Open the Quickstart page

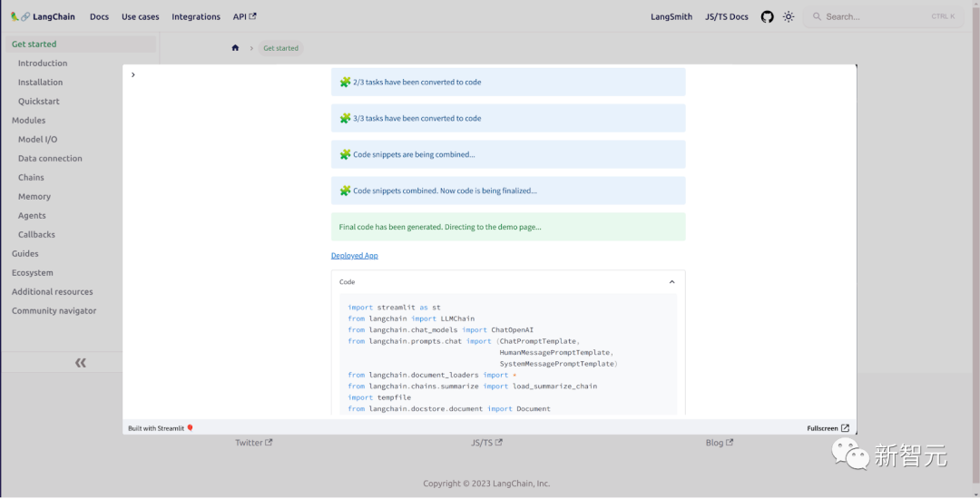click(x=39, y=102)
